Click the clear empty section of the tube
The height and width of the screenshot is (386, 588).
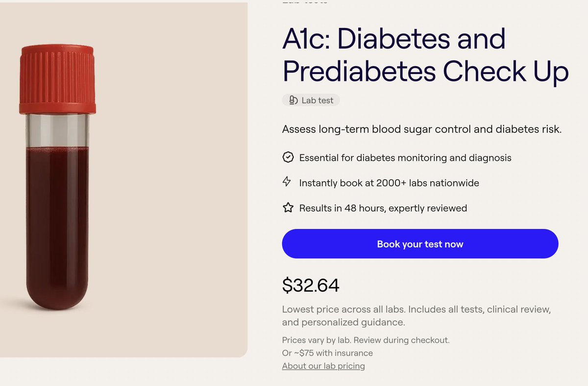[57, 129]
